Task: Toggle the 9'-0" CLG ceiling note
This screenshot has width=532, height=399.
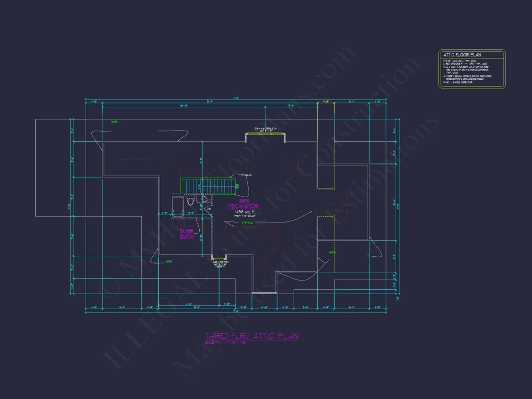Action: pos(248,222)
